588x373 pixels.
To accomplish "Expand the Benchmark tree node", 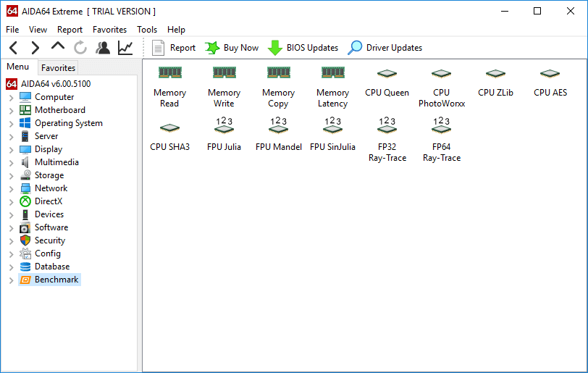I will [x=11, y=280].
